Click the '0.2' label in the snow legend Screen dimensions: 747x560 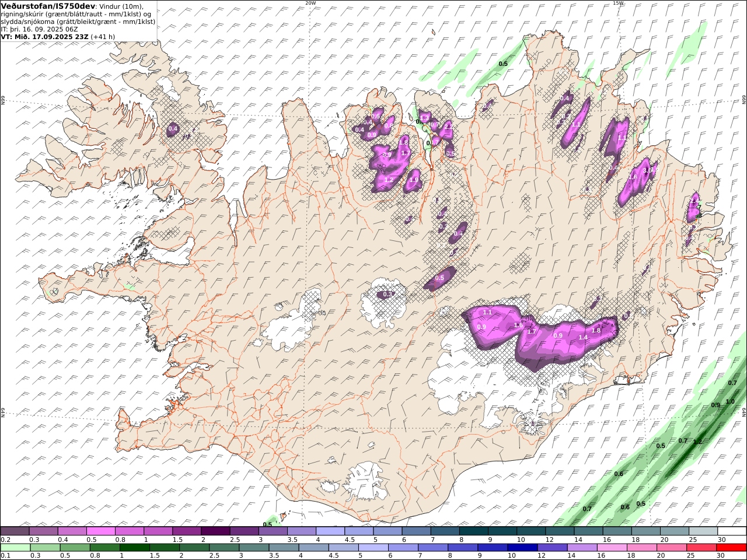click(5, 540)
